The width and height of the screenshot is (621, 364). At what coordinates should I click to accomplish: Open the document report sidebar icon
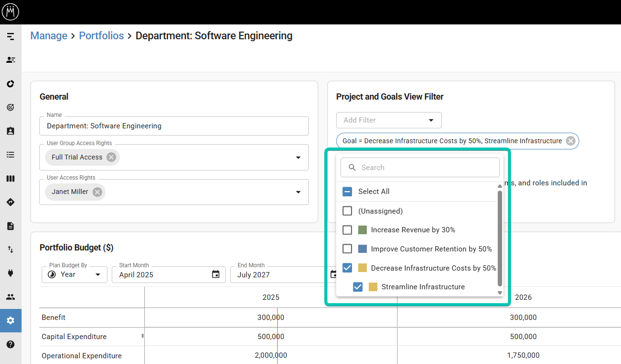tap(11, 226)
